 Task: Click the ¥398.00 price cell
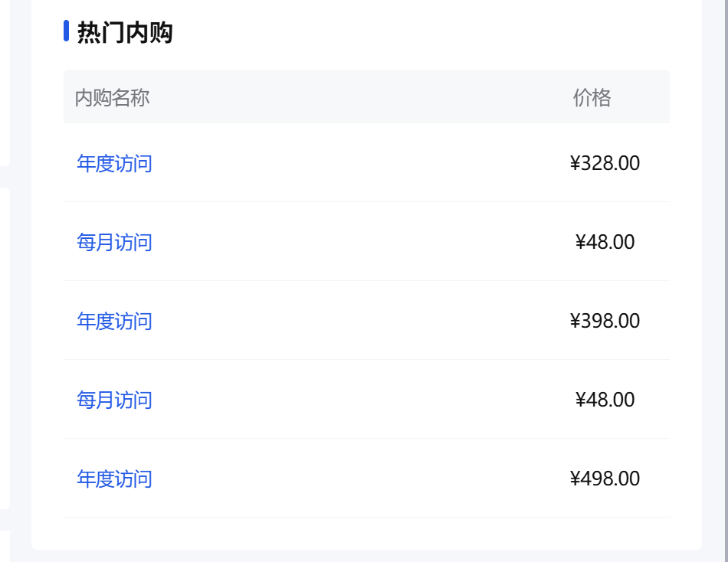coord(605,321)
